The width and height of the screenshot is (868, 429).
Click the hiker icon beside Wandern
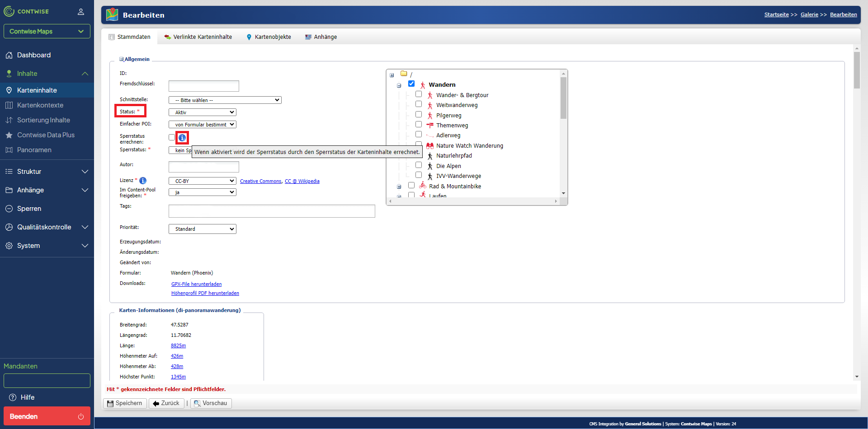423,85
